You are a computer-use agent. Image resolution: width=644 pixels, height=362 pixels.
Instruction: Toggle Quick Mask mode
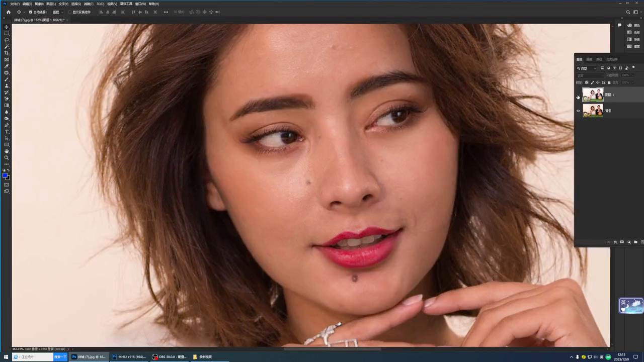(x=7, y=185)
